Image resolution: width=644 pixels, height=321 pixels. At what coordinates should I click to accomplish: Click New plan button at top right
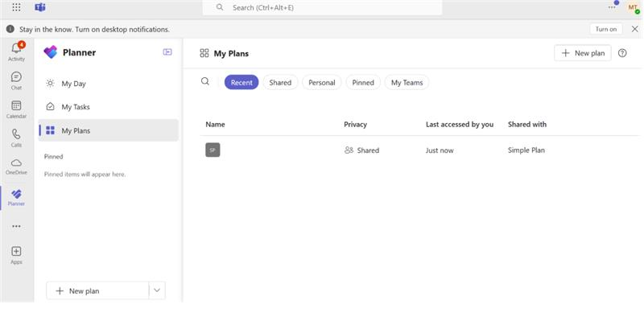click(x=582, y=53)
